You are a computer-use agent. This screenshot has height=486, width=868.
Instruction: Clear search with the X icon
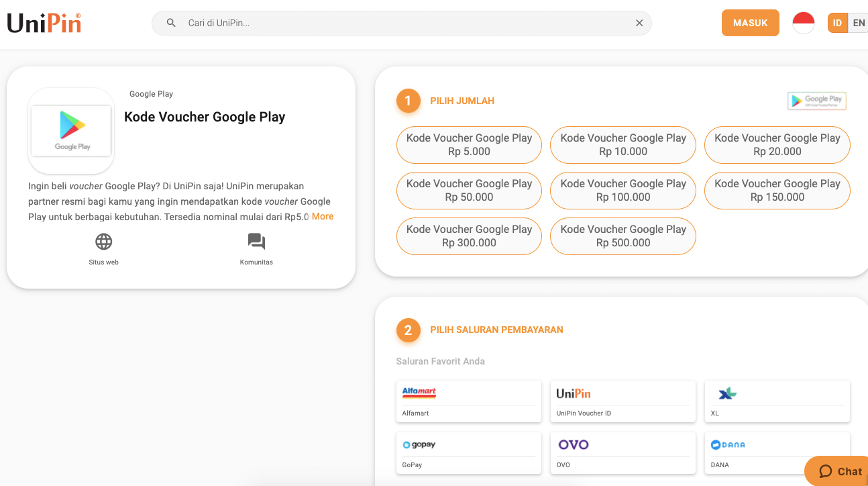[x=639, y=23]
